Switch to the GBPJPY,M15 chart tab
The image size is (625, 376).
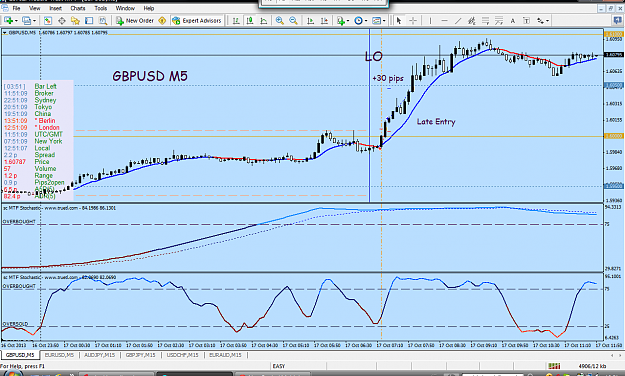(141, 354)
